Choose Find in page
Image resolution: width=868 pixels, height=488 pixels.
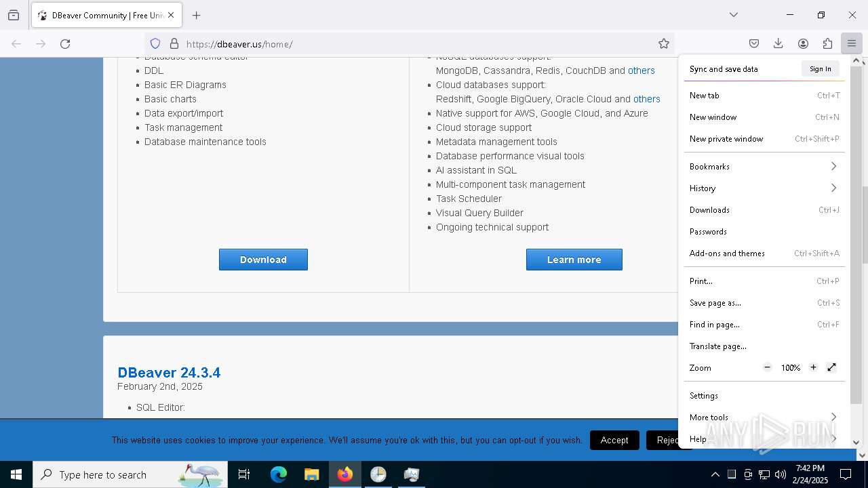click(764, 325)
